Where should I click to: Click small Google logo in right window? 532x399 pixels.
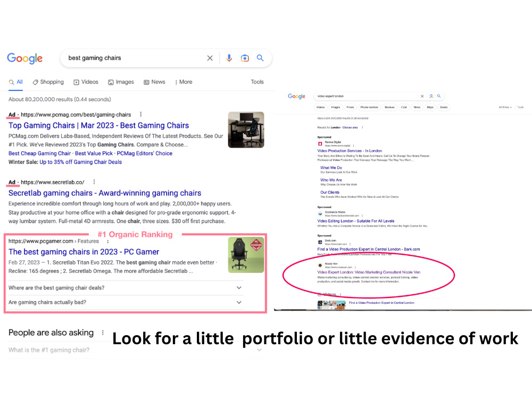tap(296, 96)
